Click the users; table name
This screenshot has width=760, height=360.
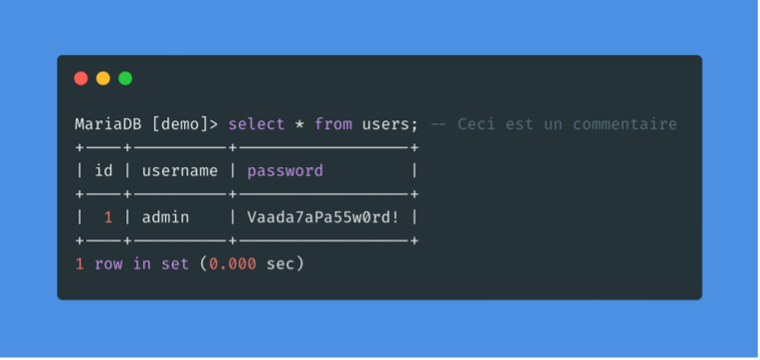(390, 125)
